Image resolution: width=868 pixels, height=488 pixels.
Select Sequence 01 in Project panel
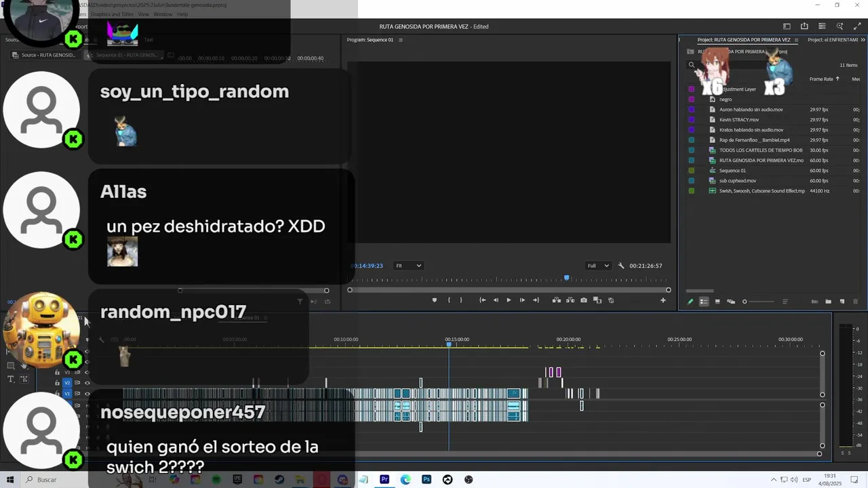[x=732, y=171]
